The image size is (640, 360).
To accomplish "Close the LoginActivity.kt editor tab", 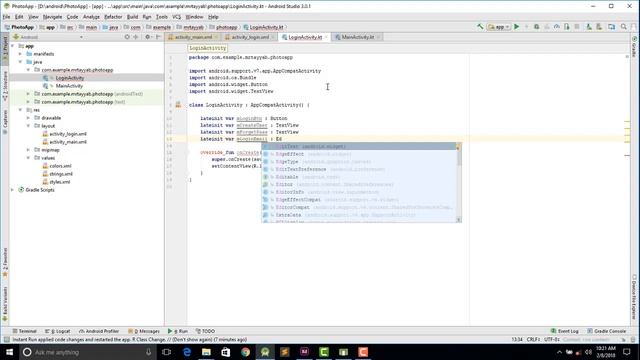I will click(x=326, y=37).
